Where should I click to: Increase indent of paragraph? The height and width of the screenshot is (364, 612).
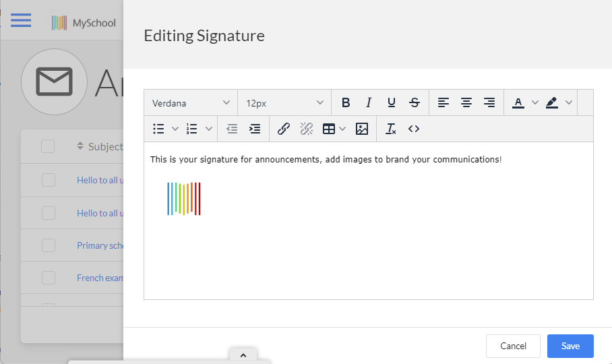255,129
